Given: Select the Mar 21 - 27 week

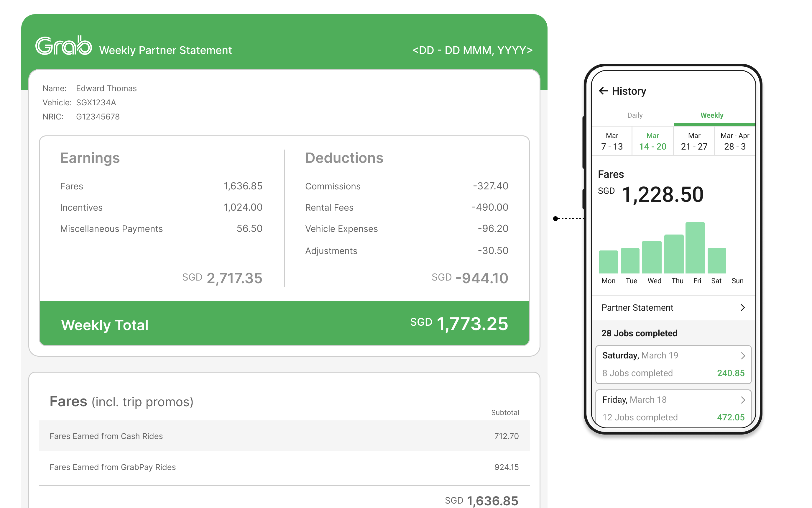Looking at the screenshot, I should pyautogui.click(x=694, y=141).
